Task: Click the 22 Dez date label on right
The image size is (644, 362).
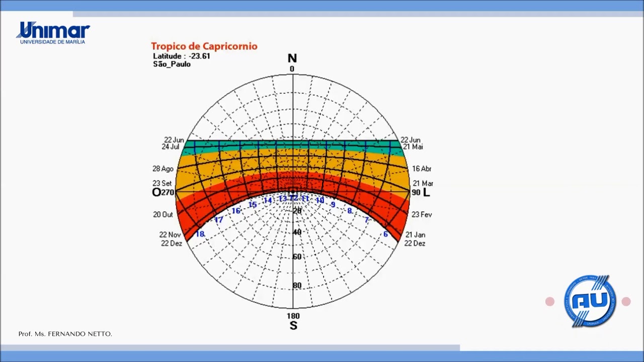Action: coord(415,243)
